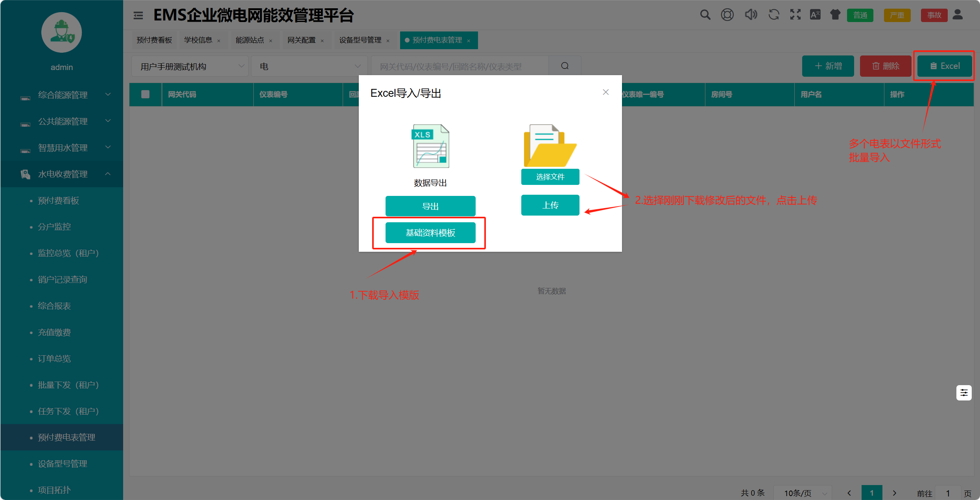Close the Excel导入/导出 dialog
This screenshot has width=980, height=500.
tap(605, 92)
